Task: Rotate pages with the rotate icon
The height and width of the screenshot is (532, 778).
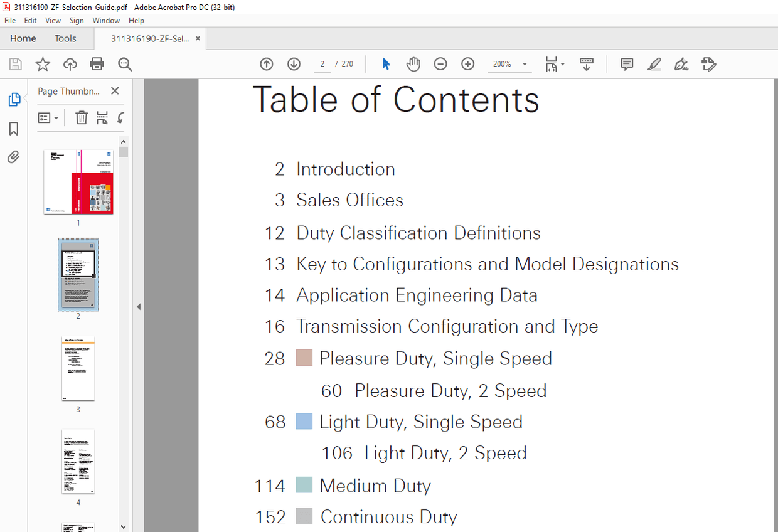Action: click(119, 117)
